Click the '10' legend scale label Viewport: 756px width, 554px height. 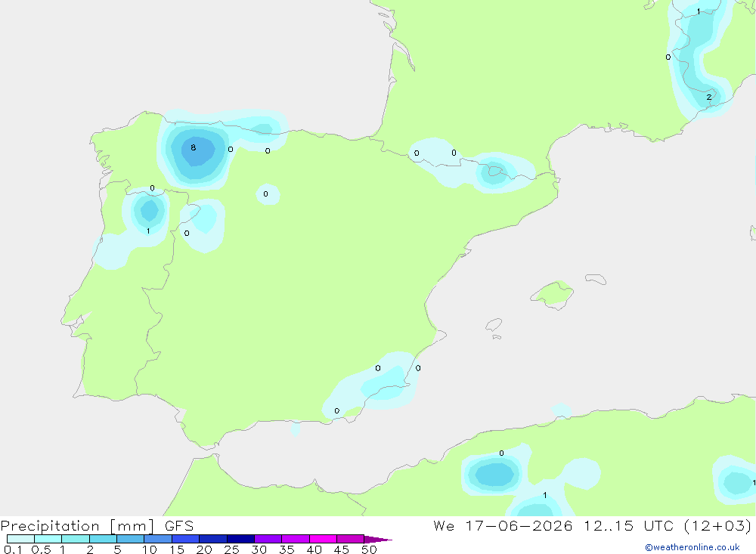point(150,549)
